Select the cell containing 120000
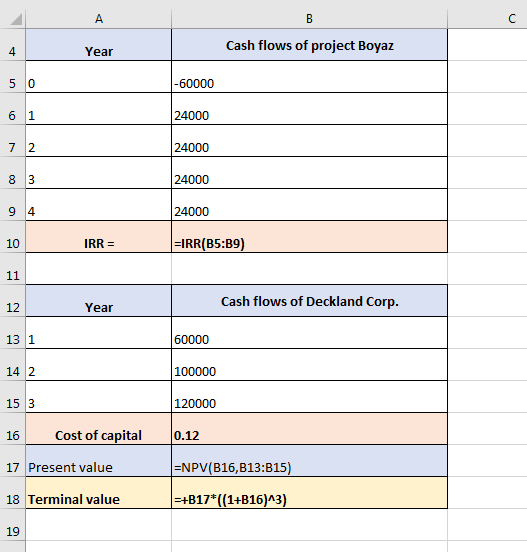Viewport: 527px width, 552px height. point(309,397)
